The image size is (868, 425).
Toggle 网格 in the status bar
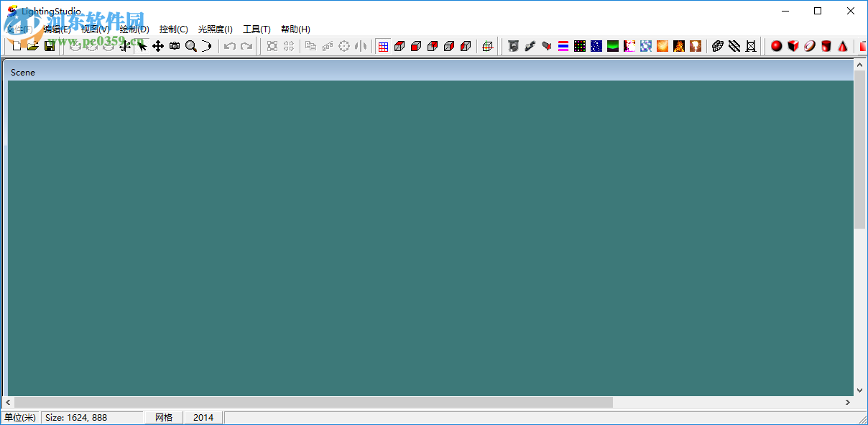[x=164, y=417]
